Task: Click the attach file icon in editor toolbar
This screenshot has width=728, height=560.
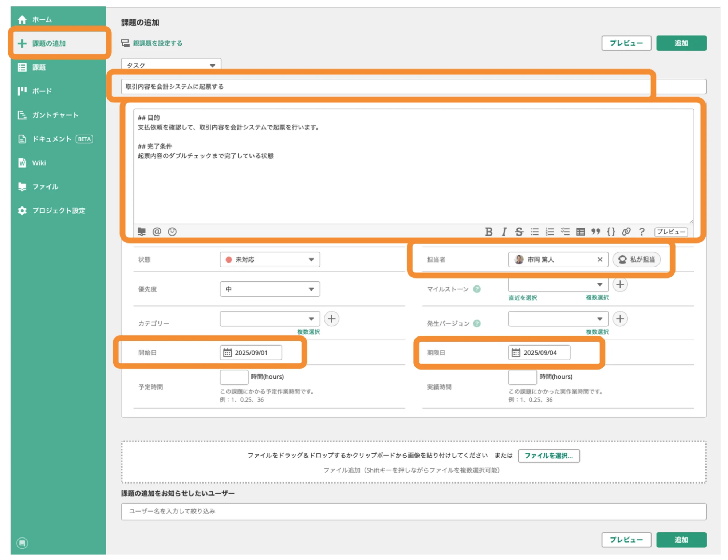Action: 142,232
